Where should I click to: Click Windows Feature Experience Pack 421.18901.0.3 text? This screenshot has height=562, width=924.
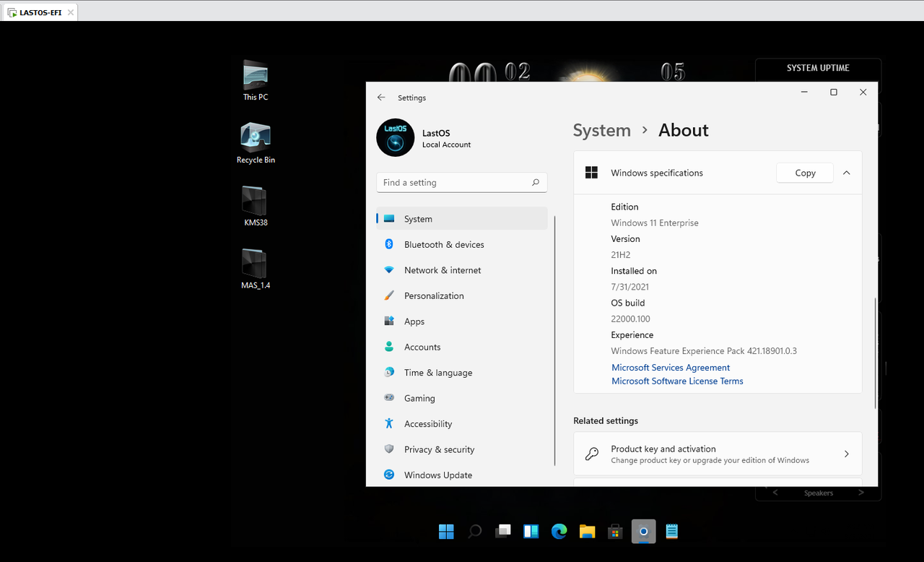tap(704, 351)
